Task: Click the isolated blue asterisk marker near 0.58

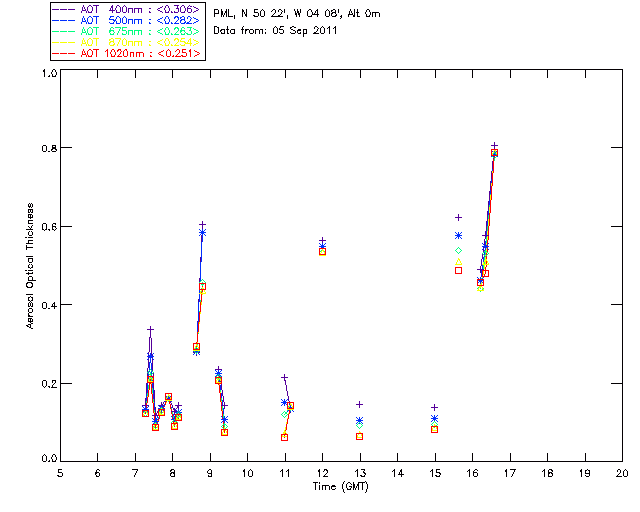Action: pos(458,236)
